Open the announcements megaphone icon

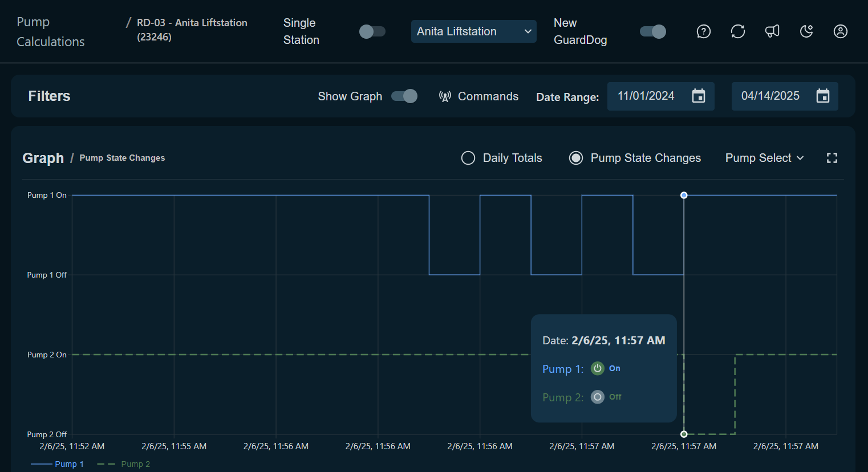[x=772, y=31]
